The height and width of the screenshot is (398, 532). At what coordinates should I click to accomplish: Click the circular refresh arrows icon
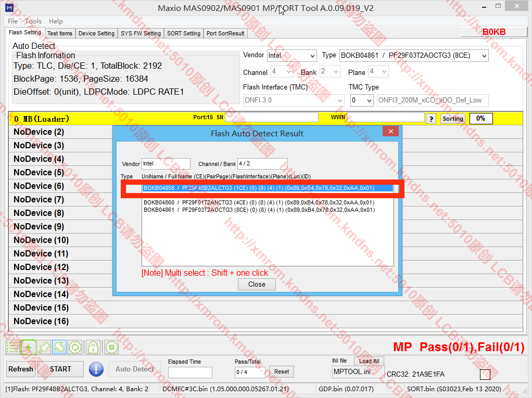pos(75,347)
